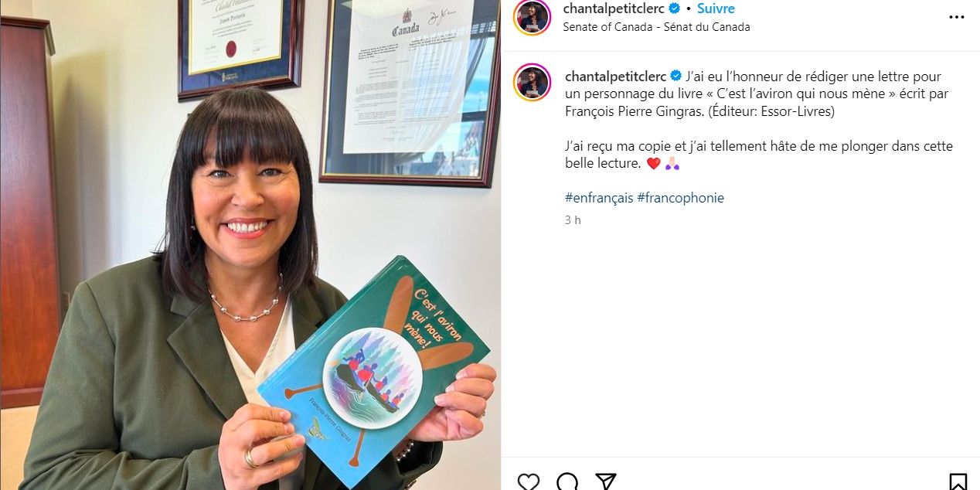Click the verified badge beside caption username

coord(675,76)
